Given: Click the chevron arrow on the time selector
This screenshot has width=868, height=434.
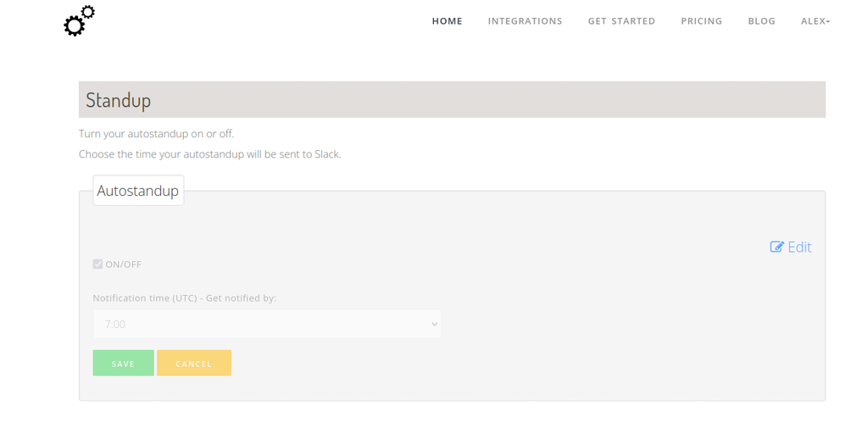Looking at the screenshot, I should coord(434,324).
